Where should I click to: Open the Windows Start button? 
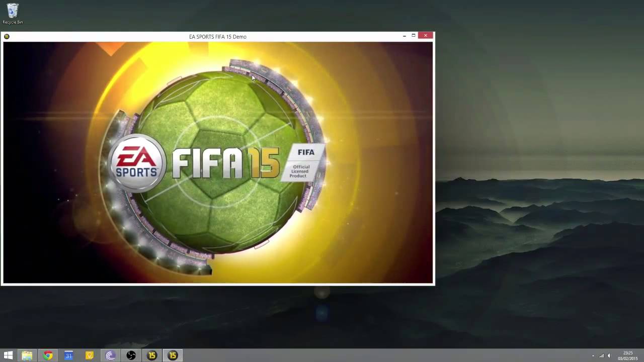[8, 355]
